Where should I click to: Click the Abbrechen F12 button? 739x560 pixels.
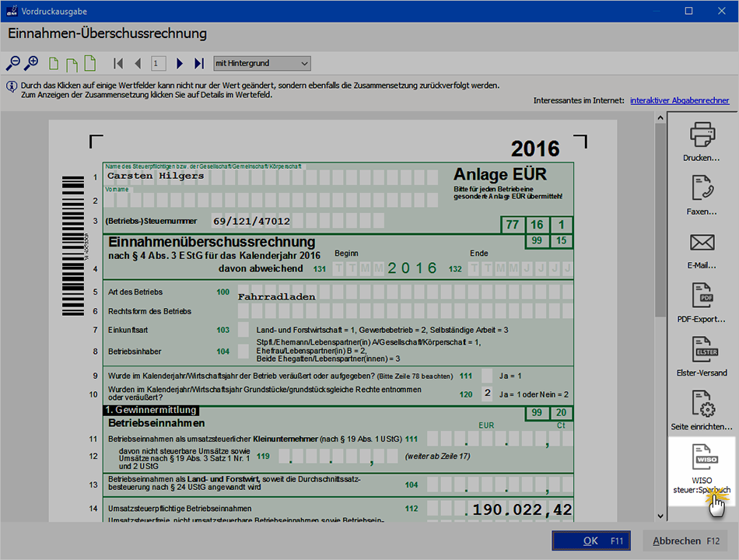(685, 541)
